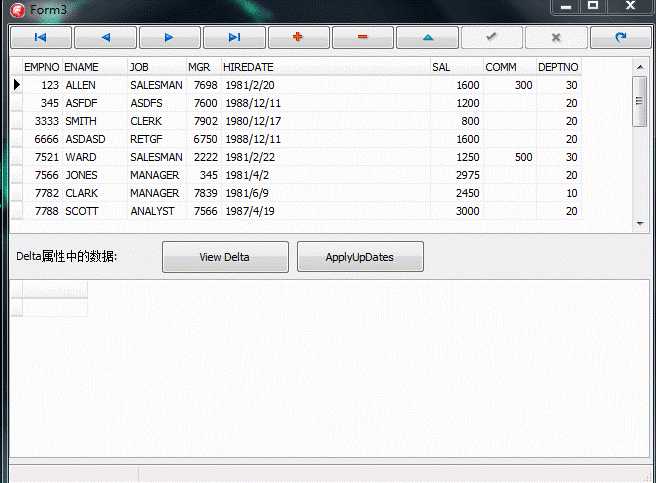Go to first record in navigator
This screenshot has height=483, width=656.
pos(41,38)
